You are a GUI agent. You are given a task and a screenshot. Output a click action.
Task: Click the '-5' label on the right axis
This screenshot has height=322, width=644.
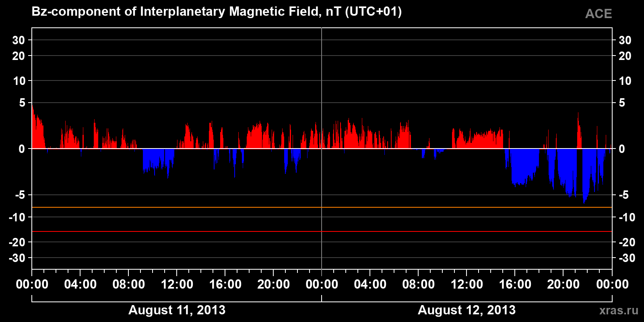(623, 195)
